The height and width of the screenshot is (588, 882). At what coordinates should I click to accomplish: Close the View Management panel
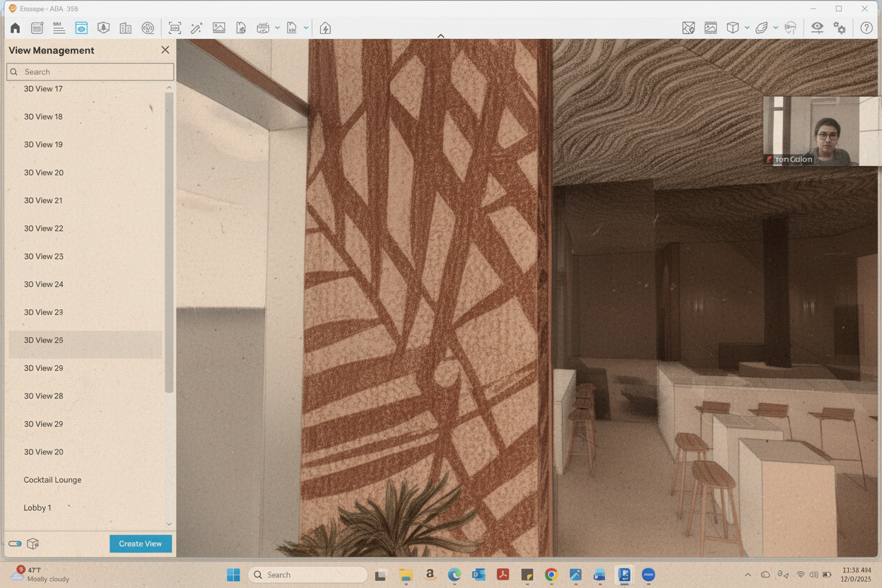pyautogui.click(x=165, y=50)
